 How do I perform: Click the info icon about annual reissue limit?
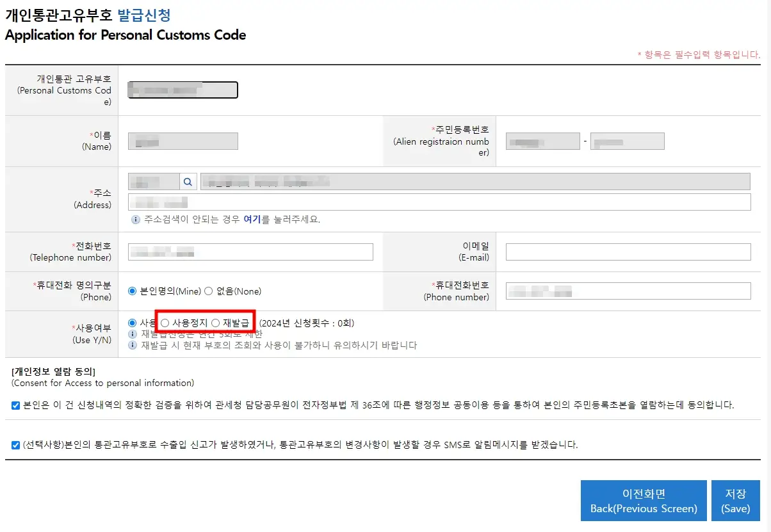133,333
